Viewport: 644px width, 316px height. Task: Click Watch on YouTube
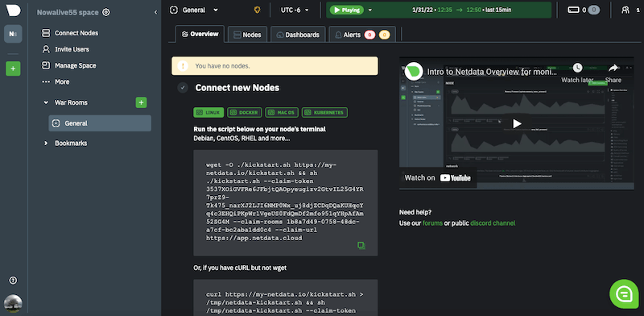(438, 177)
